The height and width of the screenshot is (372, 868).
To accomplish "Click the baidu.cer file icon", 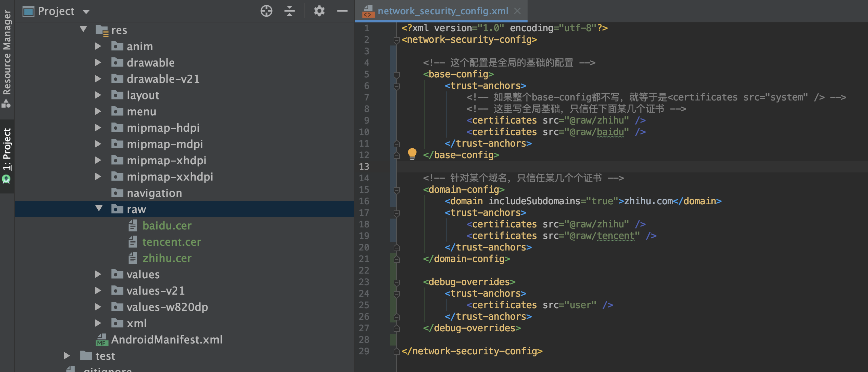I will coord(133,226).
